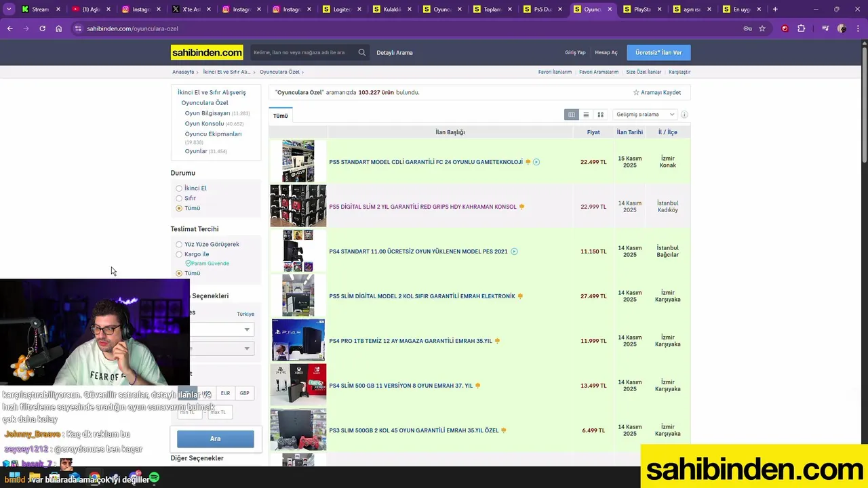Open Favori İlanlarım link
Image resolution: width=868 pixels, height=488 pixels.
555,72
